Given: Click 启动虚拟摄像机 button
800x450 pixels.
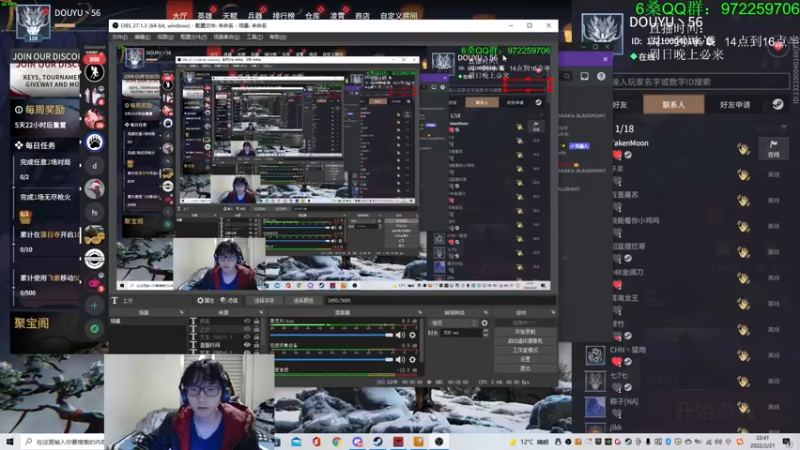Looking at the screenshot, I should (x=525, y=341).
